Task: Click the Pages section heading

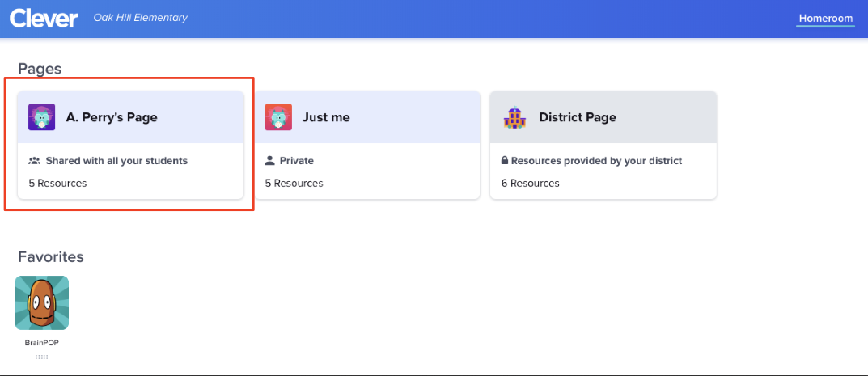Action: [x=40, y=69]
